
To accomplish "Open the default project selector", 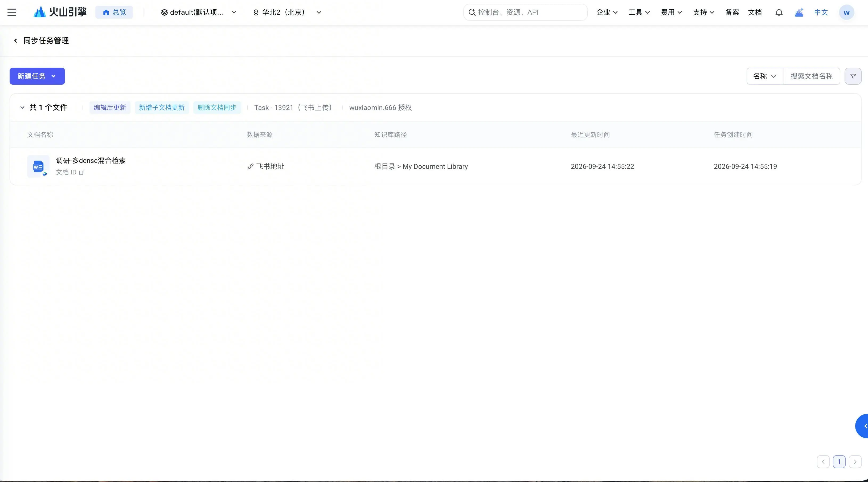I will (198, 13).
